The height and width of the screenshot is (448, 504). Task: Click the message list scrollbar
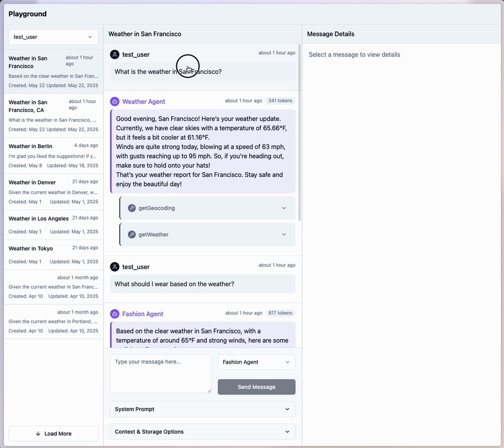point(300,132)
